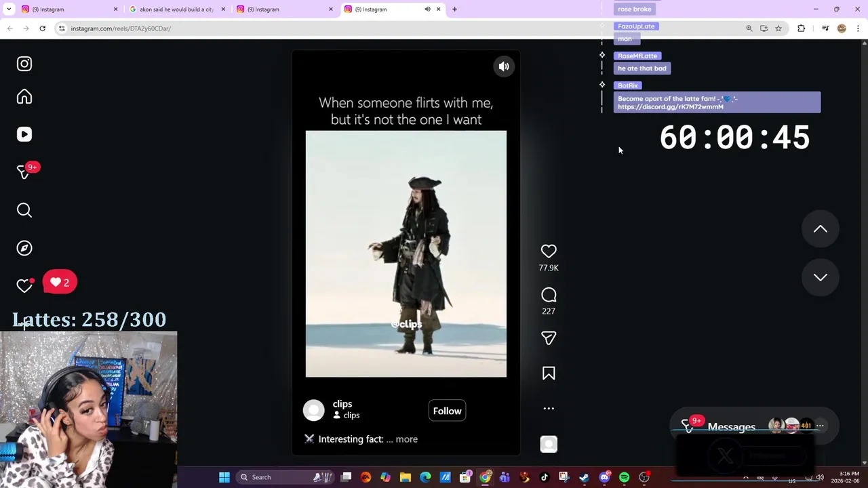Open browser extensions puzzle icon
This screenshot has height=488, width=868.
(x=801, y=28)
